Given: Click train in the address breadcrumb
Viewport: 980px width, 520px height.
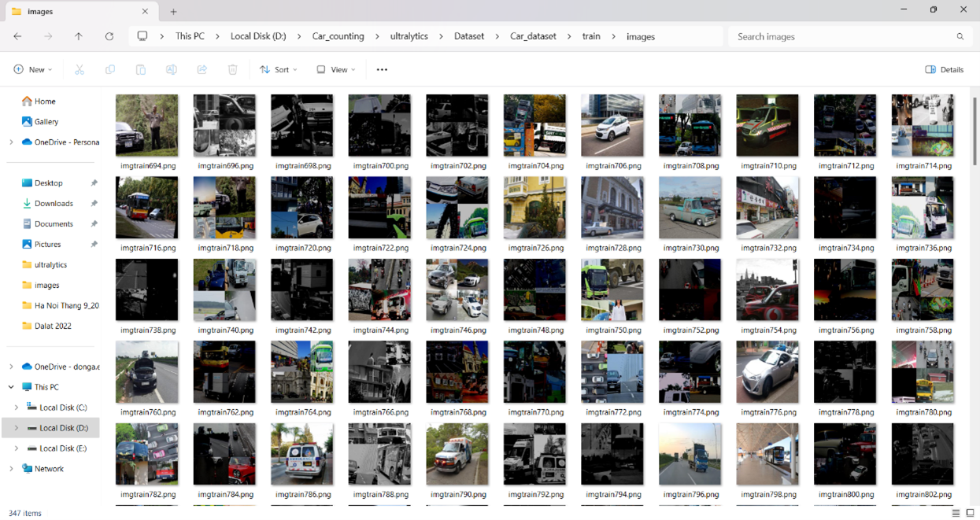Looking at the screenshot, I should click(591, 36).
